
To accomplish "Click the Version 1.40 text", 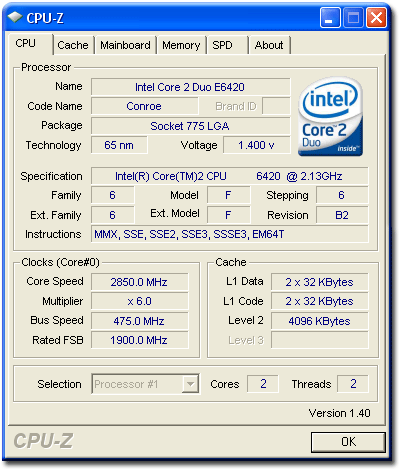I will [339, 413].
